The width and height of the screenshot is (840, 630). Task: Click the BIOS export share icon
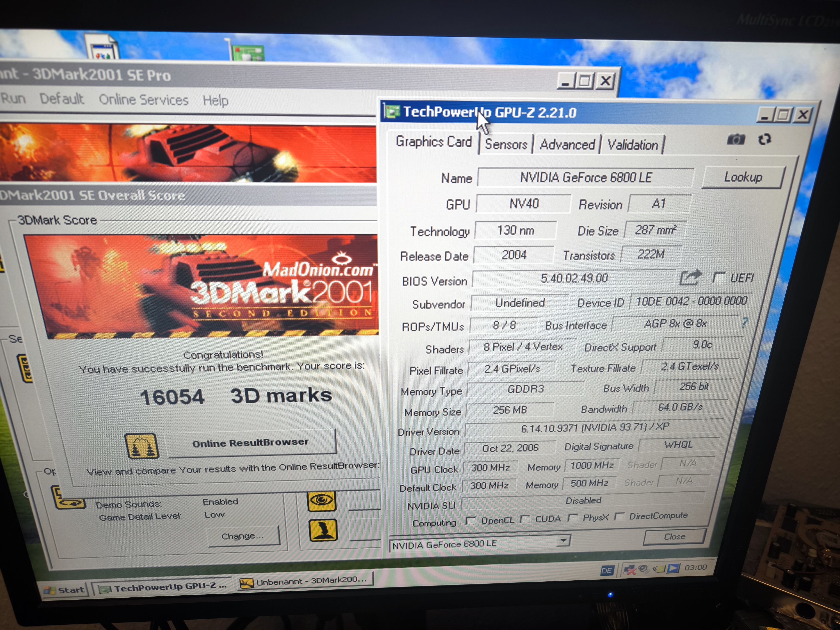pos(690,278)
